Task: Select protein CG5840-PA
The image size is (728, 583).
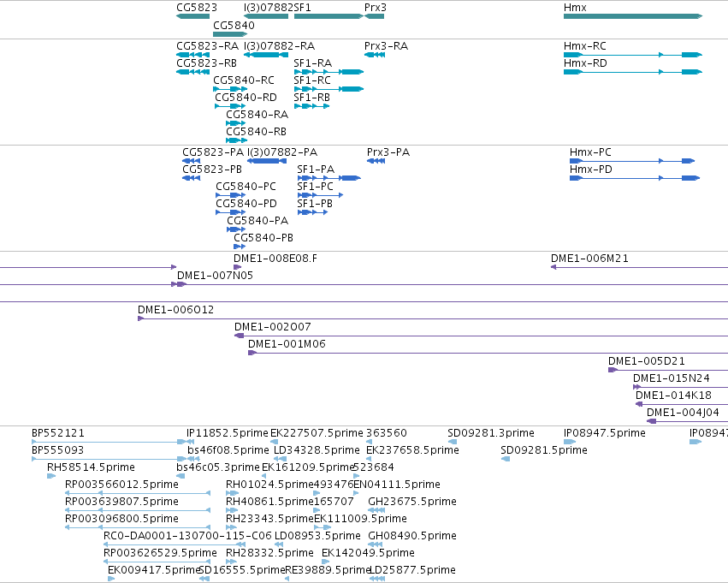Action: point(236,229)
